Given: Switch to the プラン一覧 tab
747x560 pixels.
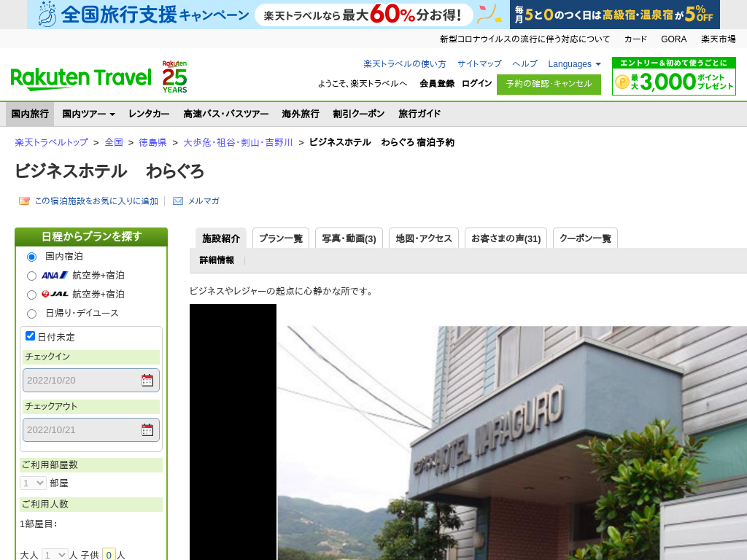Looking at the screenshot, I should (281, 238).
